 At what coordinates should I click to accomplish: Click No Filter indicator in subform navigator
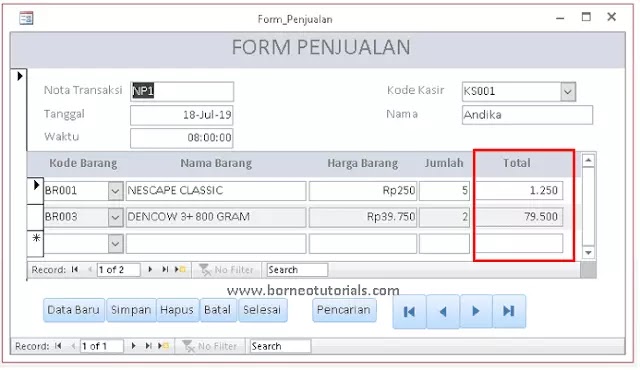point(227,270)
